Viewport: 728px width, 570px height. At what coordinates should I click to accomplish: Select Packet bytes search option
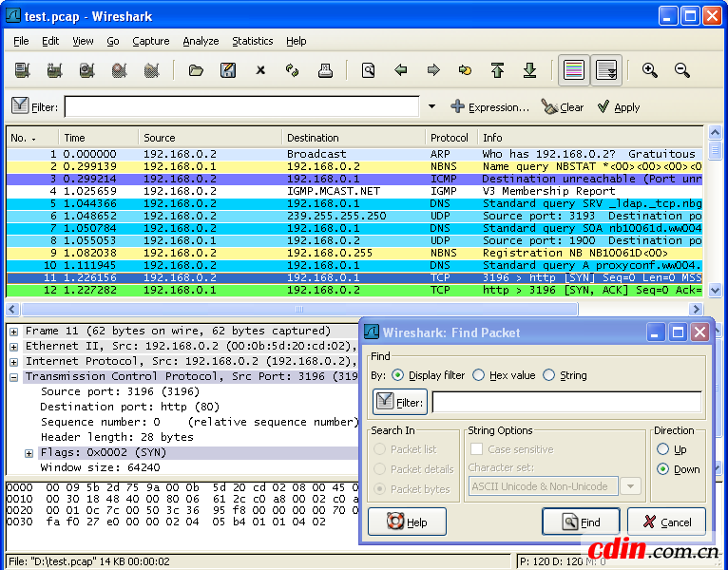point(380,488)
